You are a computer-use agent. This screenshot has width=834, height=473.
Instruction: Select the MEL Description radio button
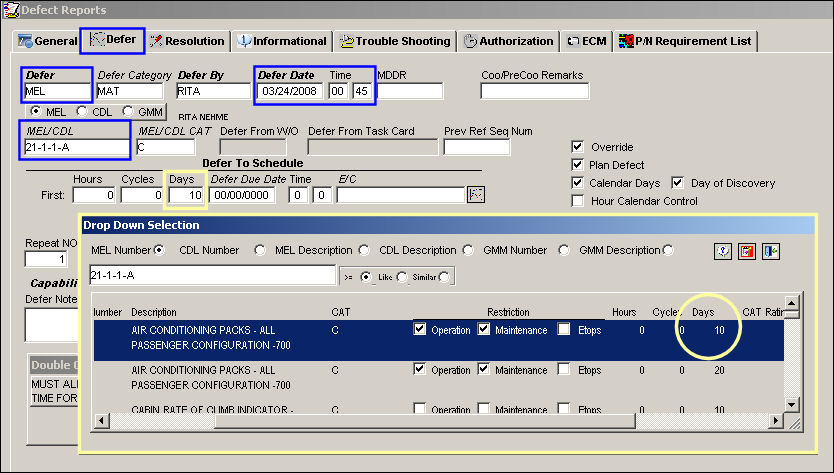click(364, 250)
